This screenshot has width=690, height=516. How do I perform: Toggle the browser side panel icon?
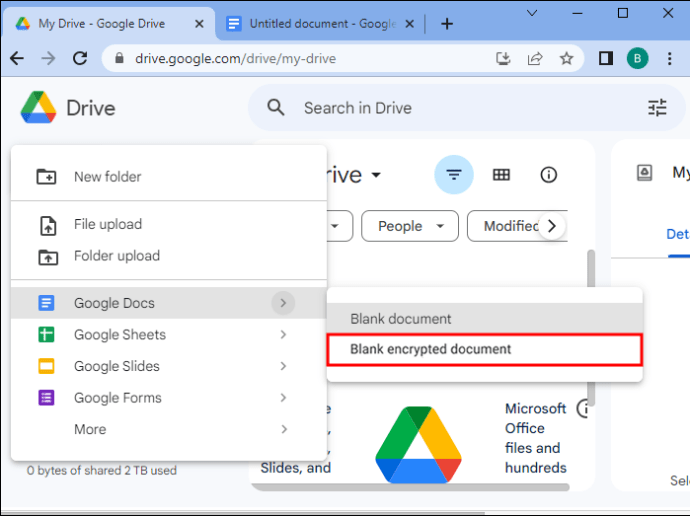606,58
